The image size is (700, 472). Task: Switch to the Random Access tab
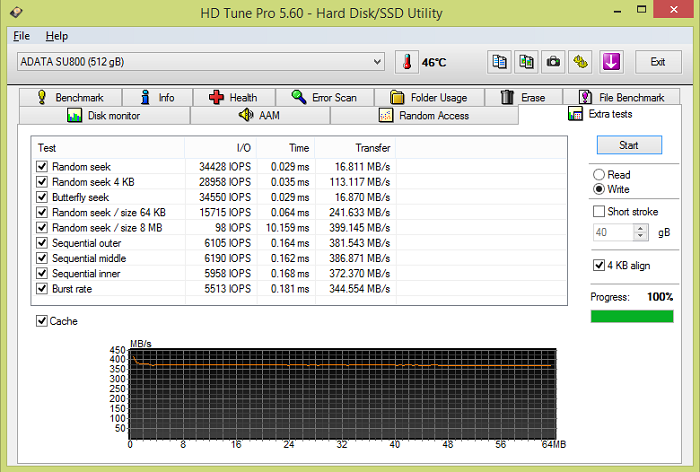(x=424, y=116)
